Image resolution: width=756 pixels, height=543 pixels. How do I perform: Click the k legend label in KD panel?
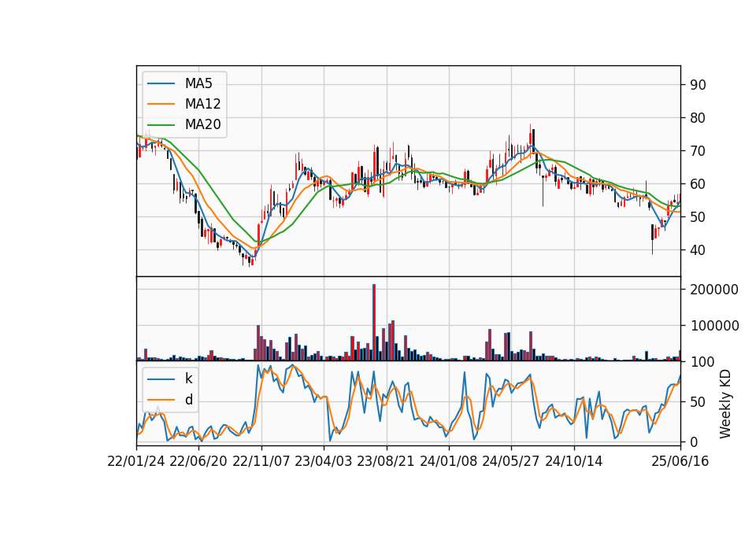(x=188, y=379)
